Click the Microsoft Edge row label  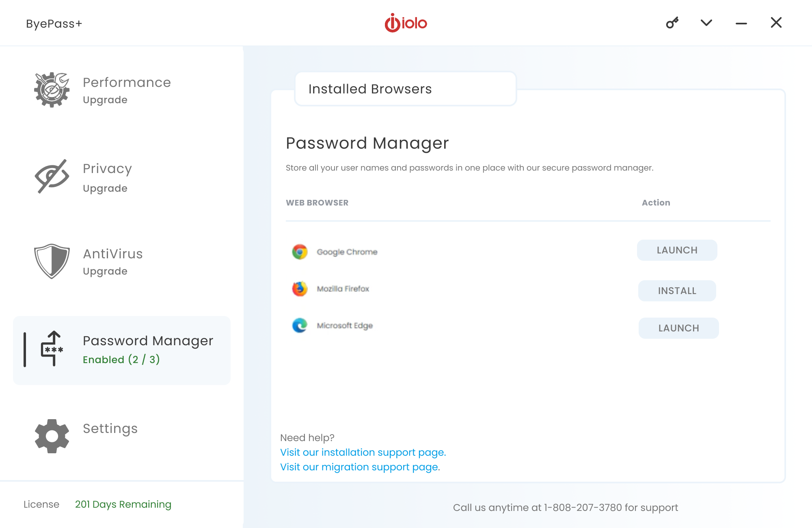[x=345, y=325]
